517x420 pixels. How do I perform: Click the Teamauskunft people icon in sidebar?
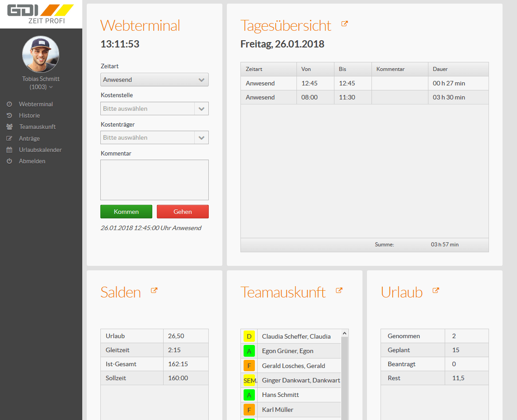point(9,127)
